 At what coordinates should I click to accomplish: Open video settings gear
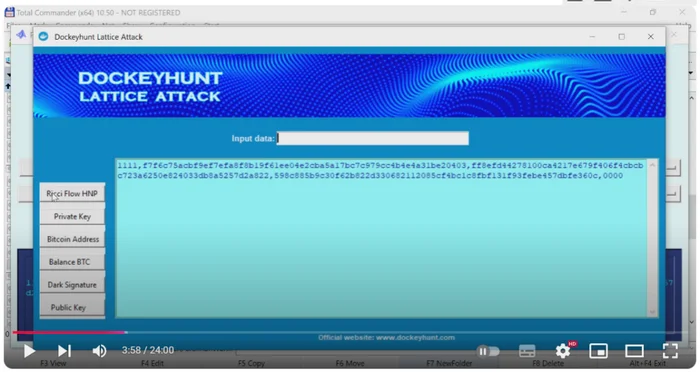coord(563,351)
